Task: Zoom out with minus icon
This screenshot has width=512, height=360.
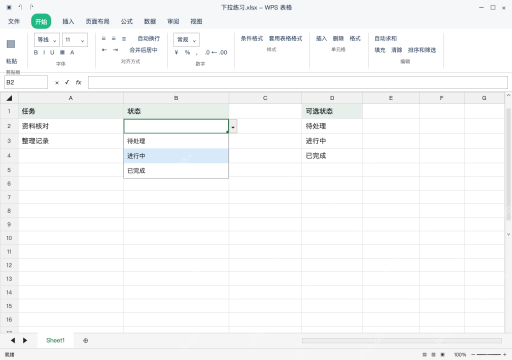Action: [473, 355]
